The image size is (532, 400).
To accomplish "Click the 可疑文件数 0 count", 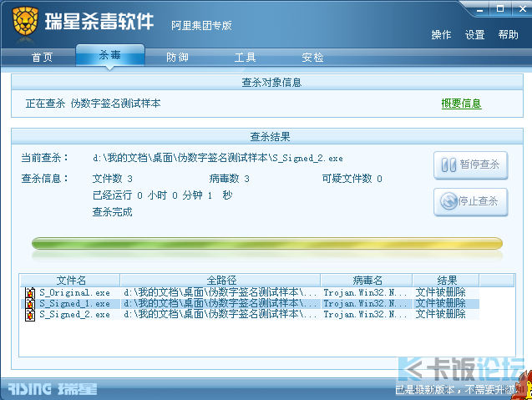I will click(352, 179).
